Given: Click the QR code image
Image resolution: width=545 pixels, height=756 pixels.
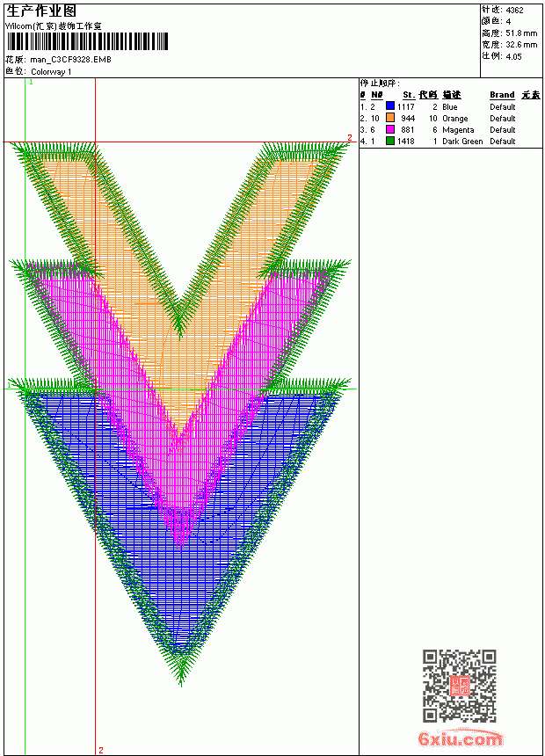Looking at the screenshot, I should [459, 686].
